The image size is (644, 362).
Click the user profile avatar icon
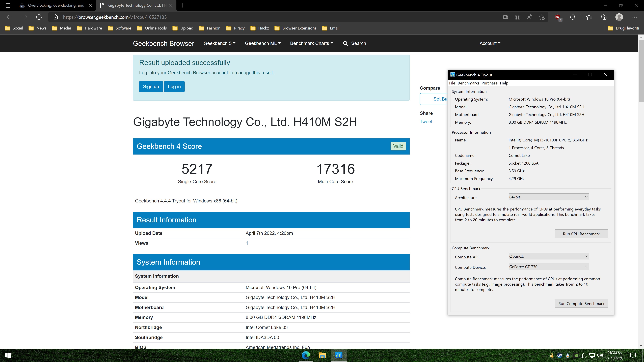pyautogui.click(x=619, y=17)
